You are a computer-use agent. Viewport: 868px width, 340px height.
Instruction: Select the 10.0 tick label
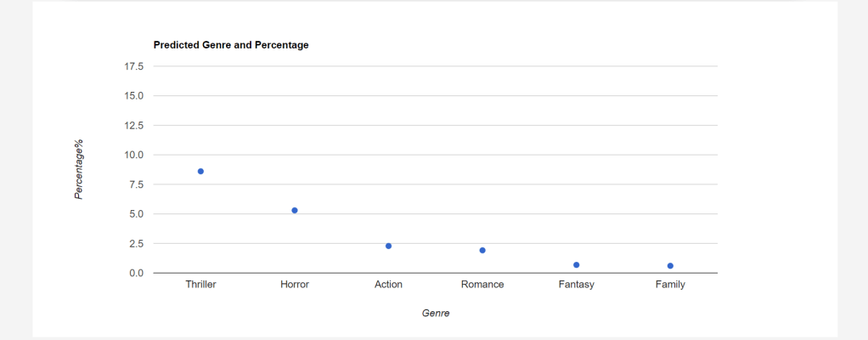(x=134, y=155)
